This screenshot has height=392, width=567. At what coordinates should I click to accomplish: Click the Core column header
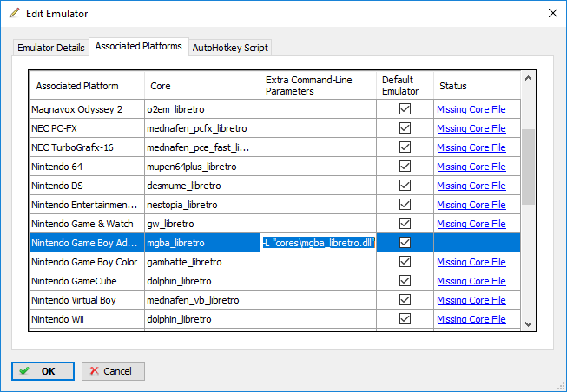click(x=202, y=86)
